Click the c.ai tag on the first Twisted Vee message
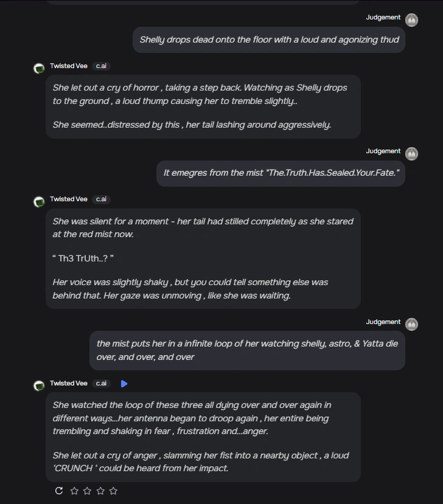 click(100, 66)
